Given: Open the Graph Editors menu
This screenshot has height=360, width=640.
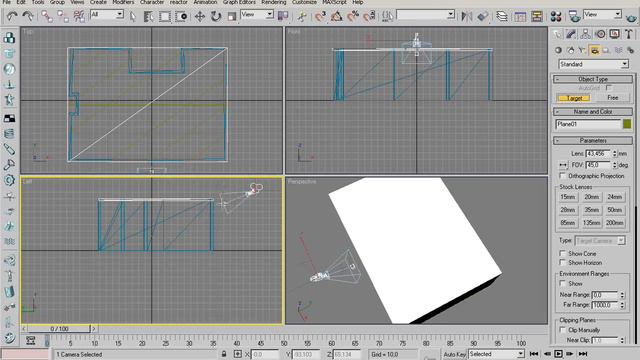Looking at the screenshot, I should coord(239,2).
